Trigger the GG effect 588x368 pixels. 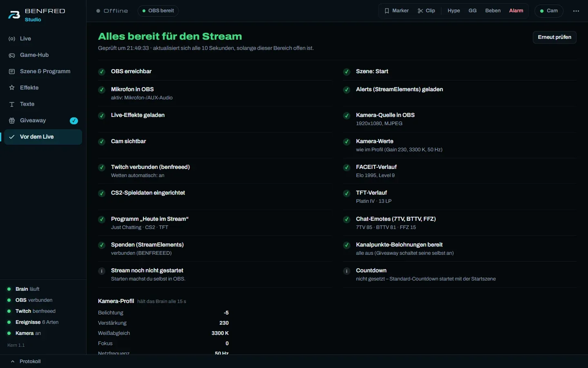[472, 11]
